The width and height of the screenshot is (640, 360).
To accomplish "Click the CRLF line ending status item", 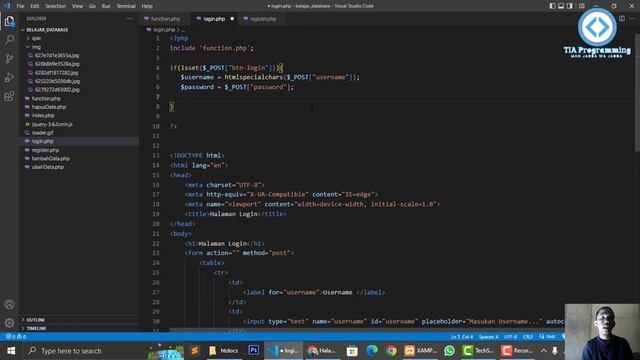I will [528, 337].
